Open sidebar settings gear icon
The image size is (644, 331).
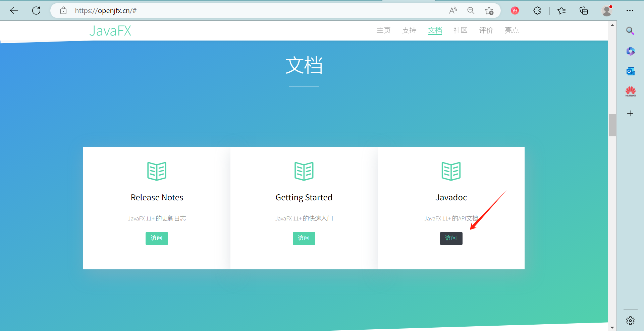click(x=630, y=320)
